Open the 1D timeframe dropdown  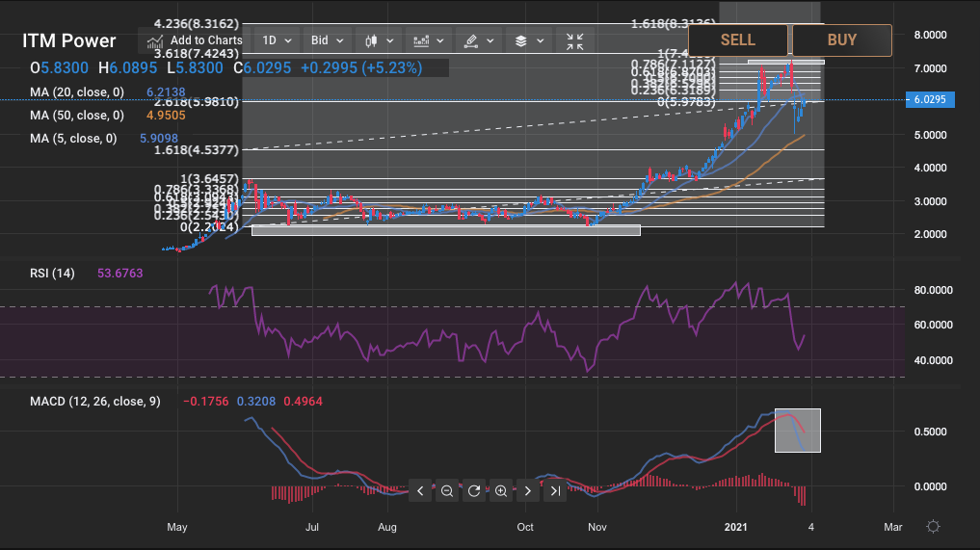click(277, 40)
